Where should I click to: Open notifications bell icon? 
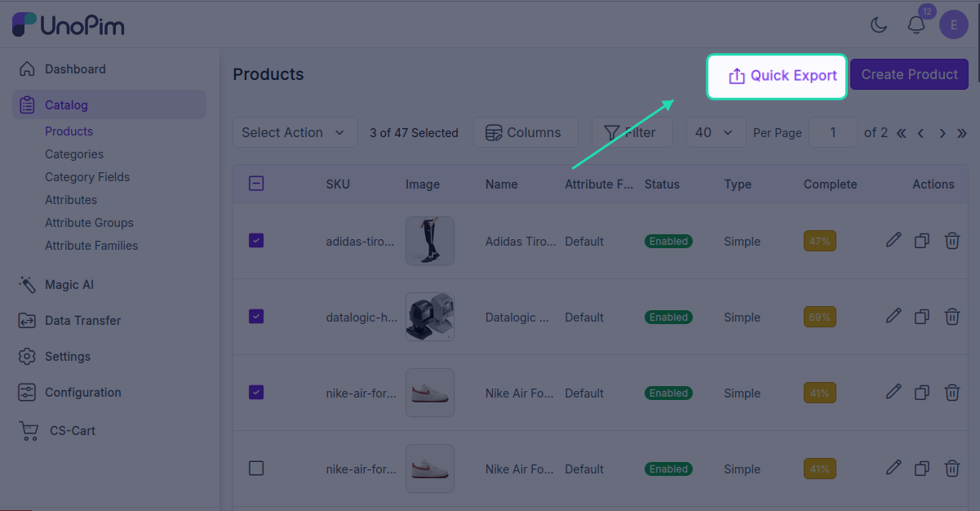click(916, 25)
